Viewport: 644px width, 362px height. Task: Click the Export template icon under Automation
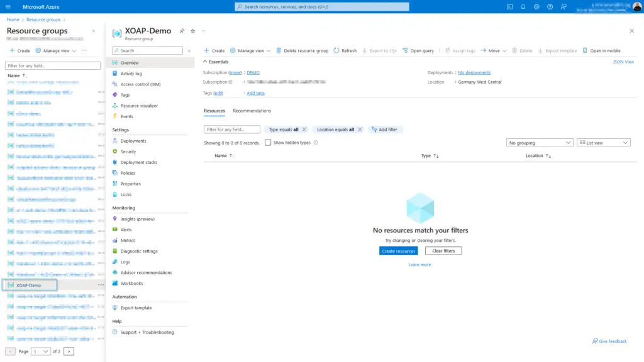click(x=115, y=307)
